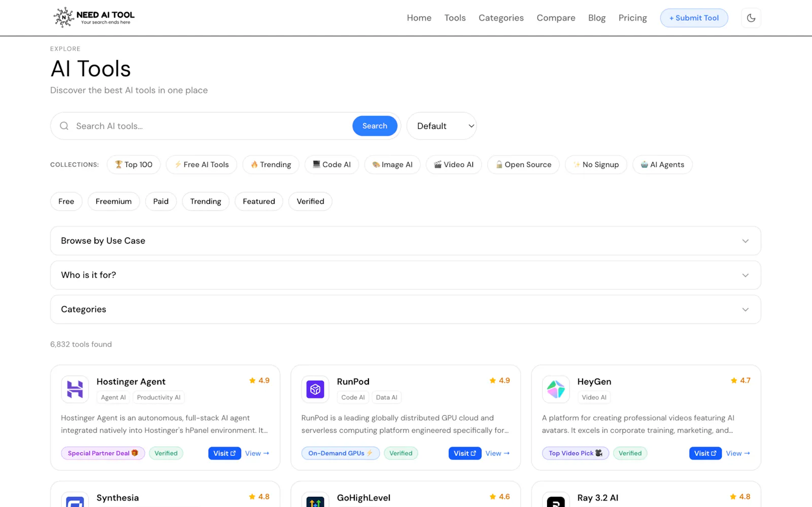This screenshot has width=812, height=507.
Task: Toggle the Paid filter chip
Action: (161, 201)
